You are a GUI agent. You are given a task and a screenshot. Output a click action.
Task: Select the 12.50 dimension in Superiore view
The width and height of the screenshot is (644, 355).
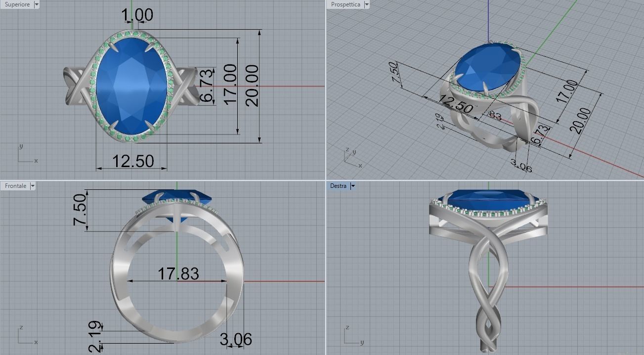point(133,161)
